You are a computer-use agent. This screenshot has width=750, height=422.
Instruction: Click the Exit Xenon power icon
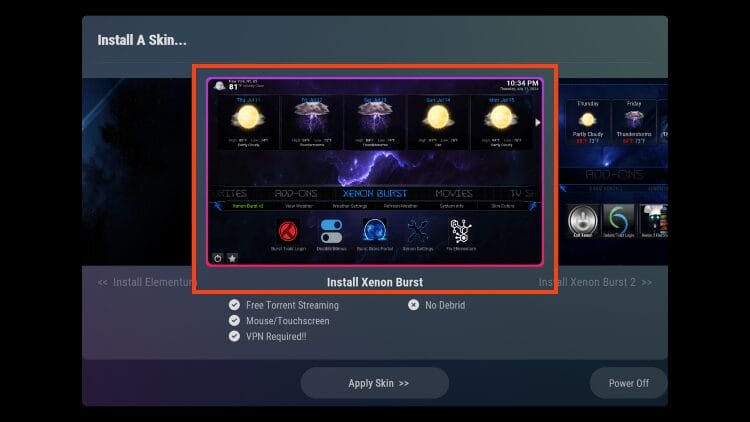(583, 220)
